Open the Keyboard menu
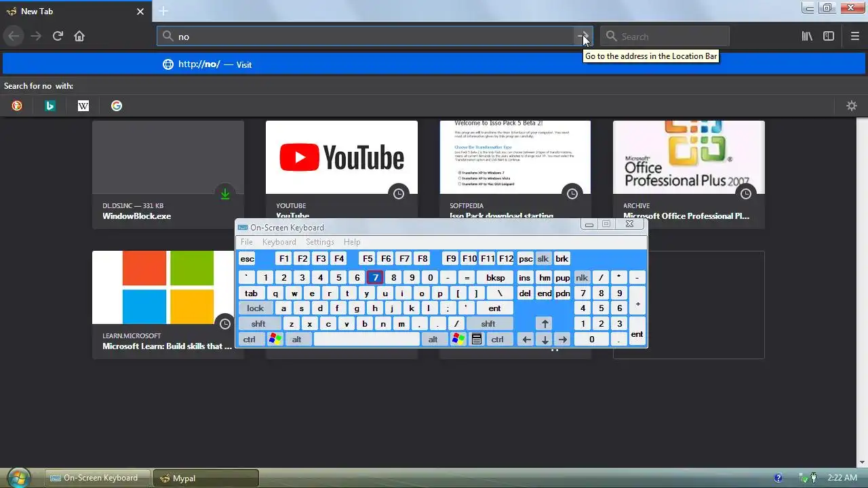 click(279, 242)
